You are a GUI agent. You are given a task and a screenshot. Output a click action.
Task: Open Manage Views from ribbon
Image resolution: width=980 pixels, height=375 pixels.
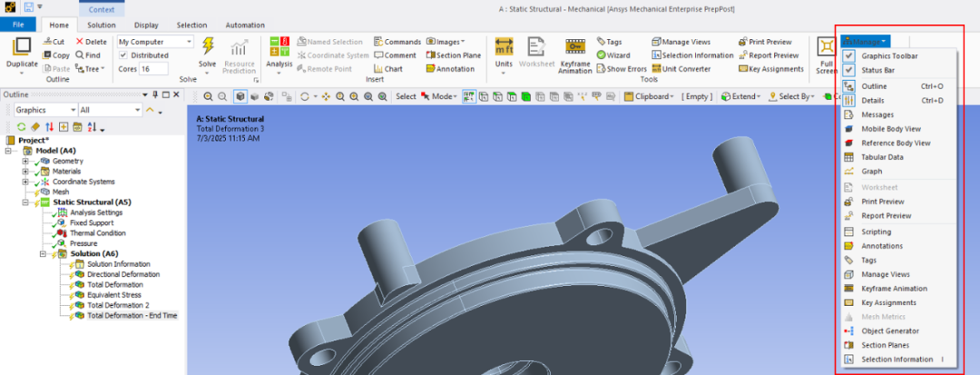[x=681, y=42]
